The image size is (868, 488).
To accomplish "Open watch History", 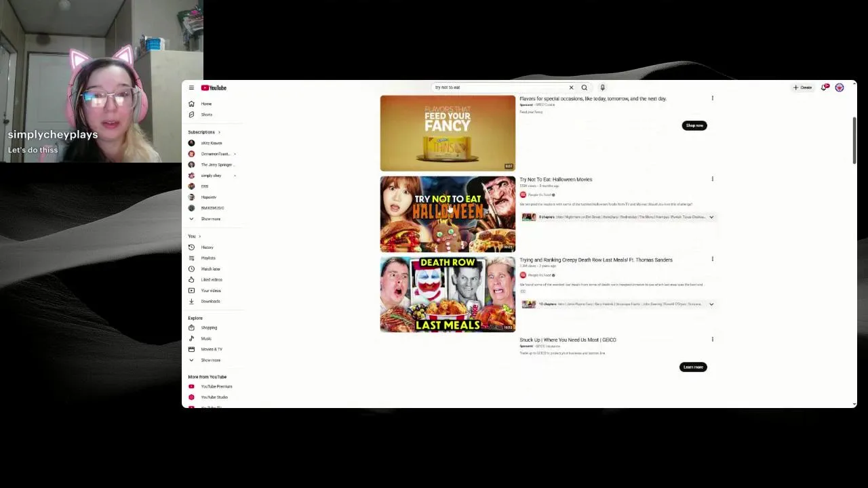I will (207, 247).
